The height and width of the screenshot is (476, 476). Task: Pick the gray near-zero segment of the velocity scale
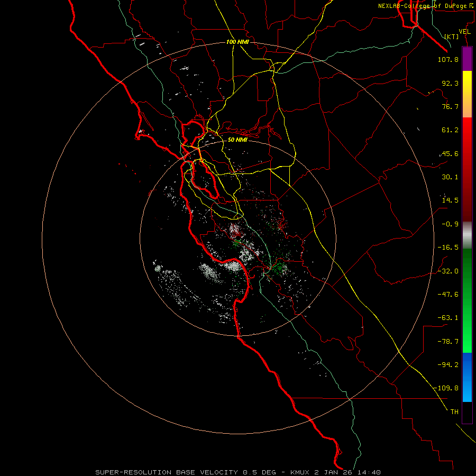click(x=467, y=235)
